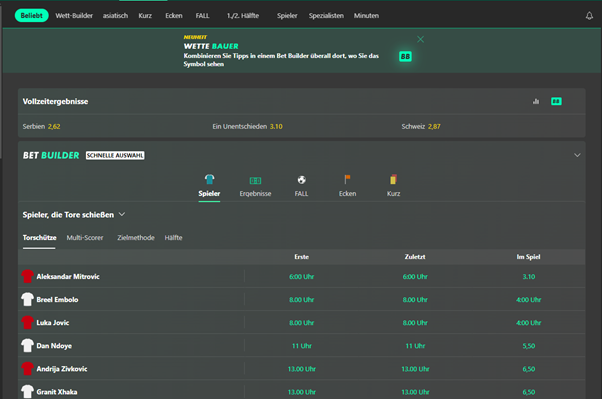The height and width of the screenshot is (399, 602).
Task: Open the top Kurz tab
Action: tap(145, 16)
